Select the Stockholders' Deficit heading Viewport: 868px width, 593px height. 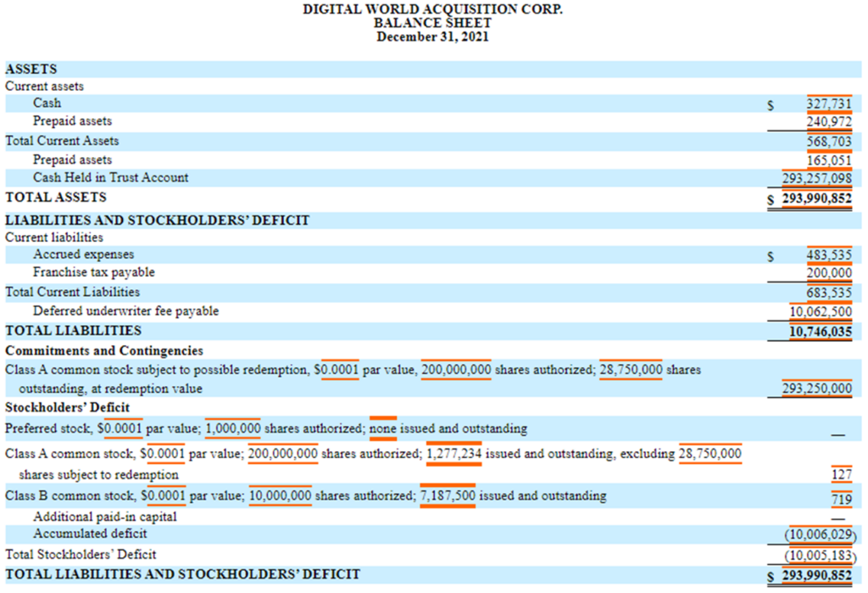68,407
